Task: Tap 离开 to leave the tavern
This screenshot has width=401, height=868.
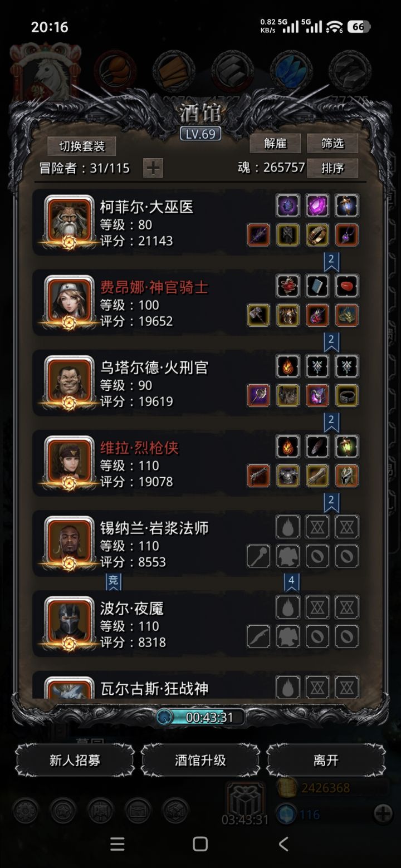Action: pos(326,760)
